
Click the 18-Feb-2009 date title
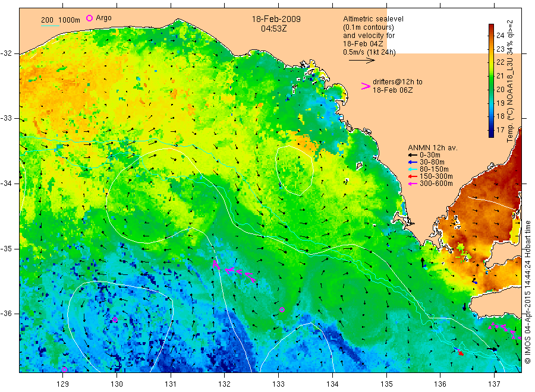(x=276, y=19)
